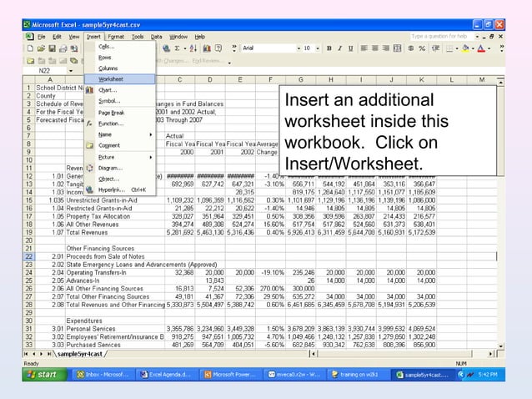The height and width of the screenshot is (399, 532).
Task: Click the globe icon beside Hyperlink entry
Action: [89, 189]
